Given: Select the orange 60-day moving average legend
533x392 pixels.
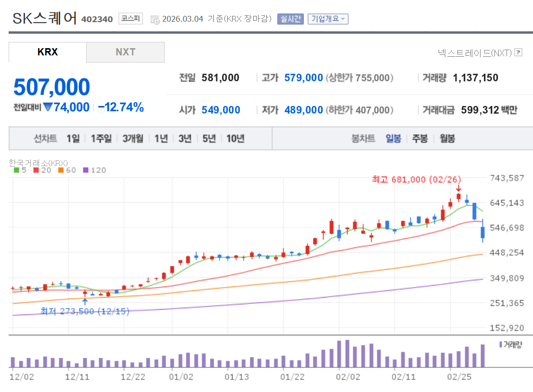Looking at the screenshot, I should pyautogui.click(x=60, y=170).
